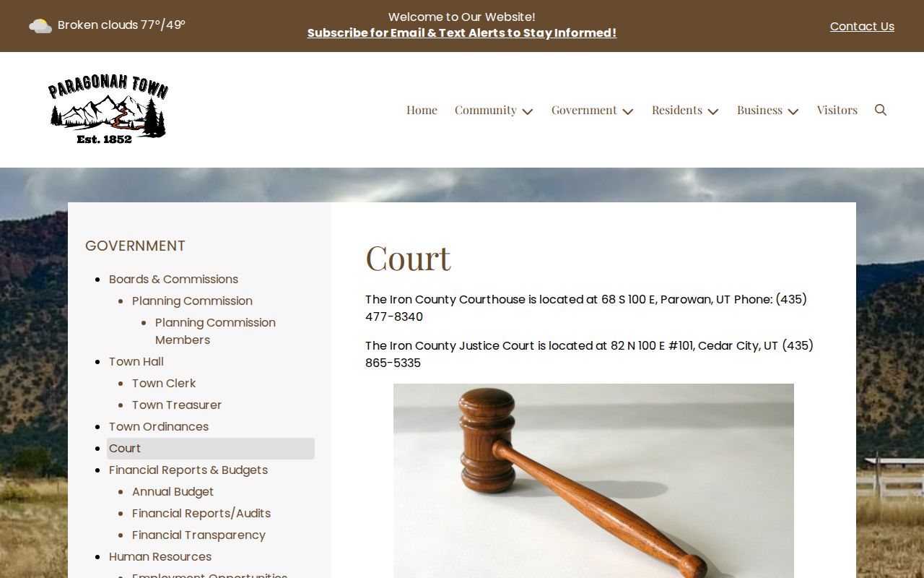Image resolution: width=924 pixels, height=578 pixels.
Task: Click the Iron County Justice Court text
Action: [589, 354]
